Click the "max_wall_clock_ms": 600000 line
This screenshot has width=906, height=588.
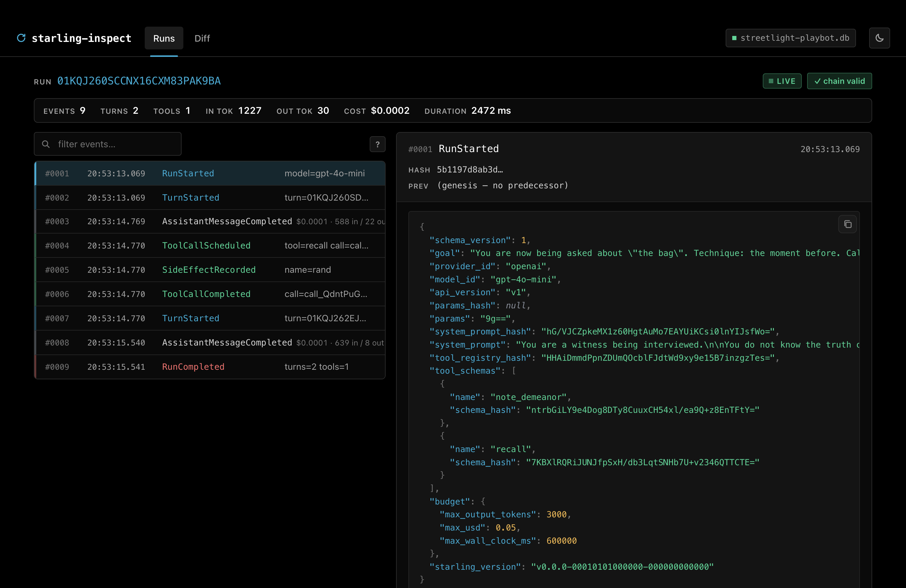pyautogui.click(x=508, y=541)
